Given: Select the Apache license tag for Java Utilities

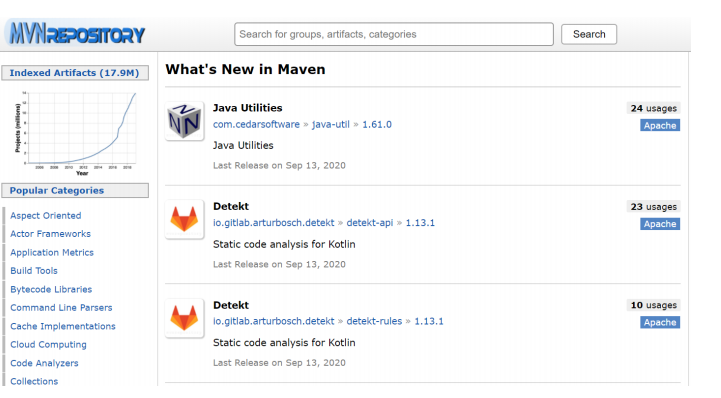Looking at the screenshot, I should tap(660, 125).
